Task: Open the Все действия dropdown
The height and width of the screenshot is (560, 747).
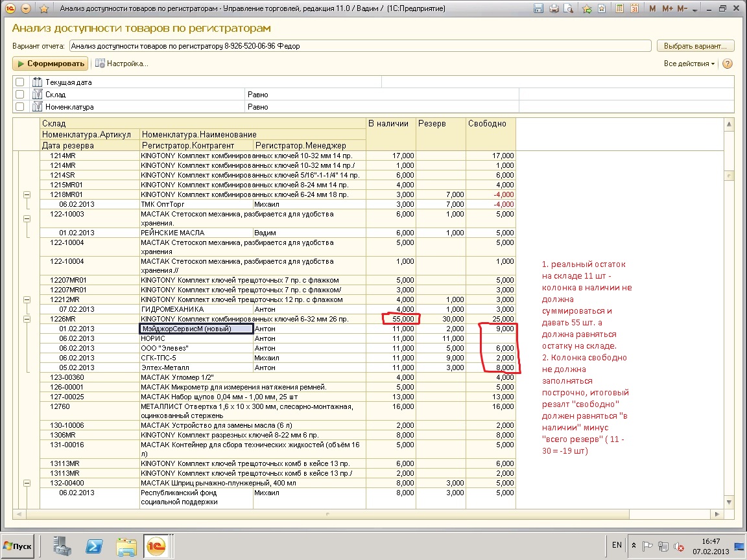Action: 689,64
